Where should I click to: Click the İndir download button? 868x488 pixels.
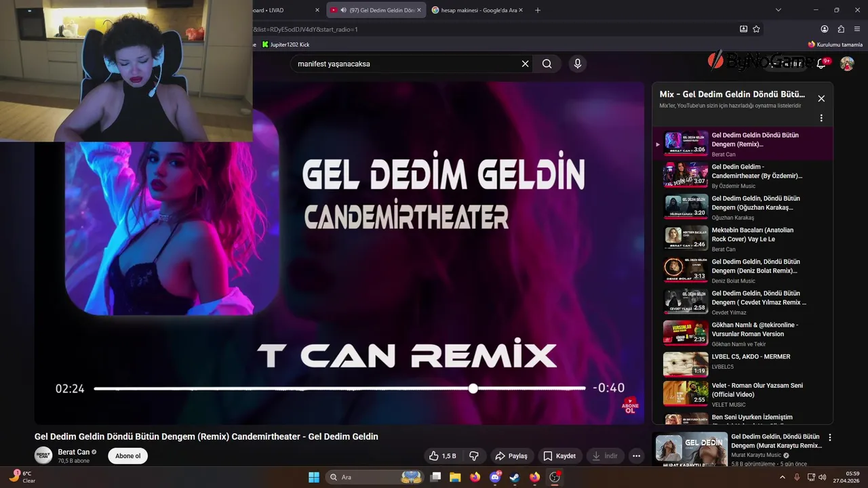pyautogui.click(x=605, y=456)
